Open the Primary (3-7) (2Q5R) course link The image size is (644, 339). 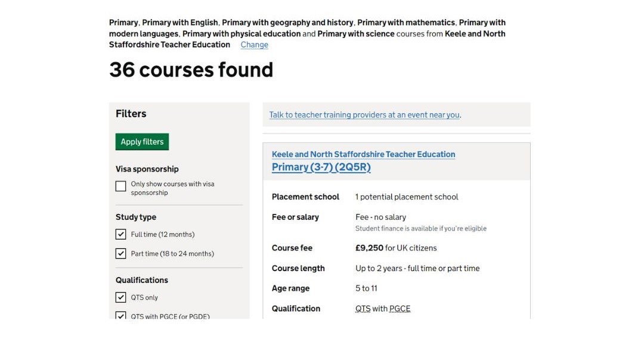coord(321,167)
